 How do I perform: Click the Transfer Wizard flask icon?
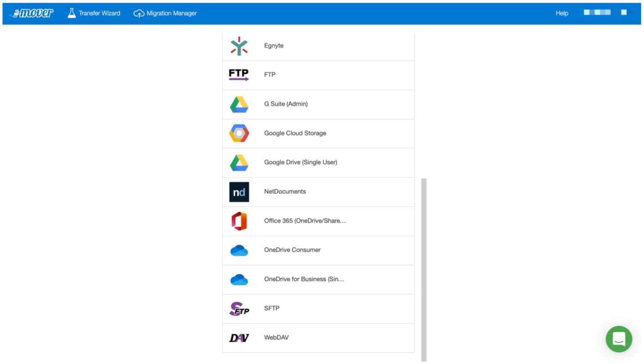(71, 13)
